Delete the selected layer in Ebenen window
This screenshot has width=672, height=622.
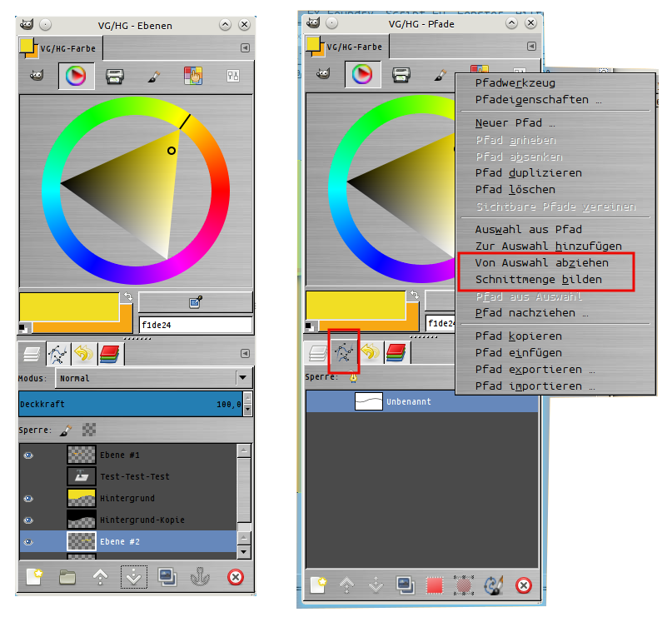pos(236,577)
